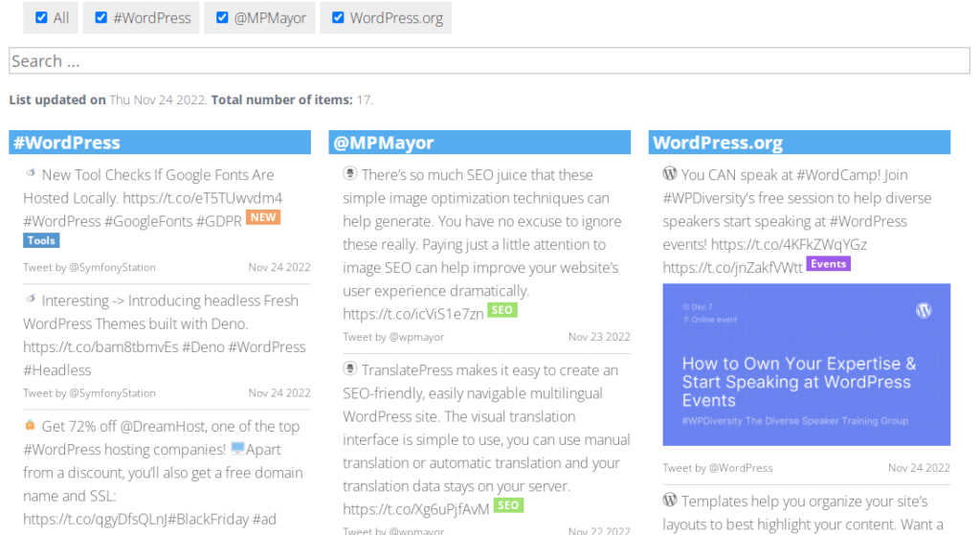Click avatar icon beside headless Fresh Themes tweet

tap(31, 300)
